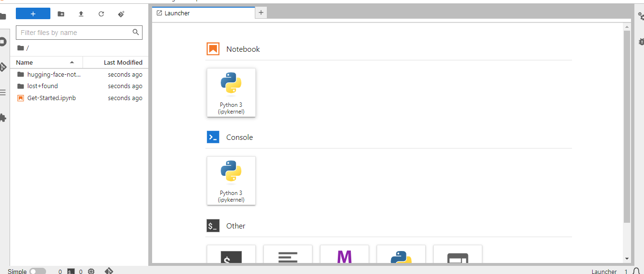644x274 pixels.
Task: Toggle Simple interface mode switch
Action: tap(37, 271)
